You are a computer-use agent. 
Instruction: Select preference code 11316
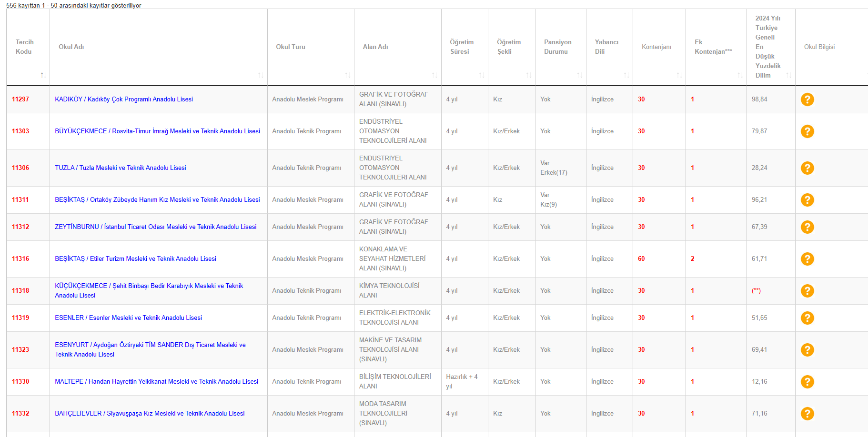[x=20, y=259]
